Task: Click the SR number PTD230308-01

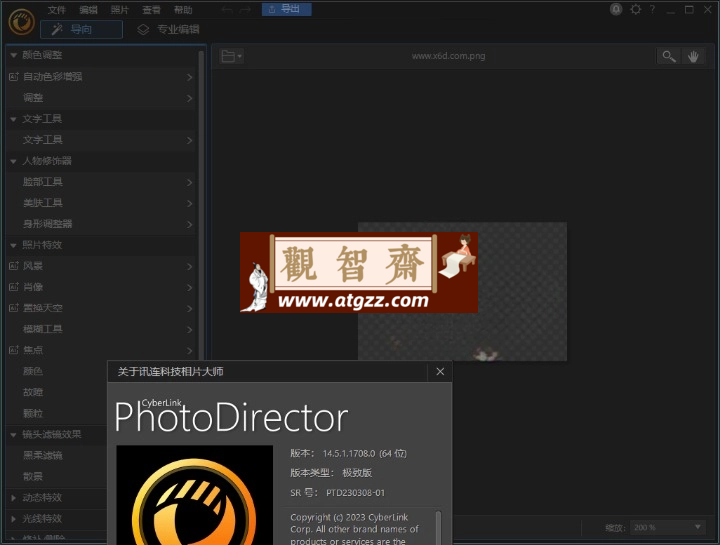Action: point(355,493)
